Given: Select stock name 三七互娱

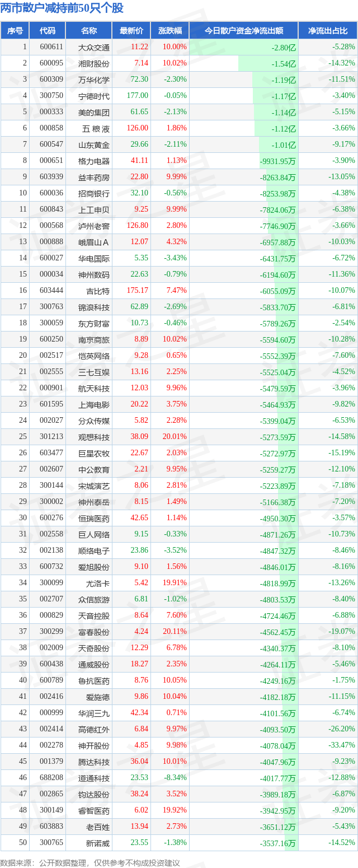Looking at the screenshot, I should click(x=94, y=372).
